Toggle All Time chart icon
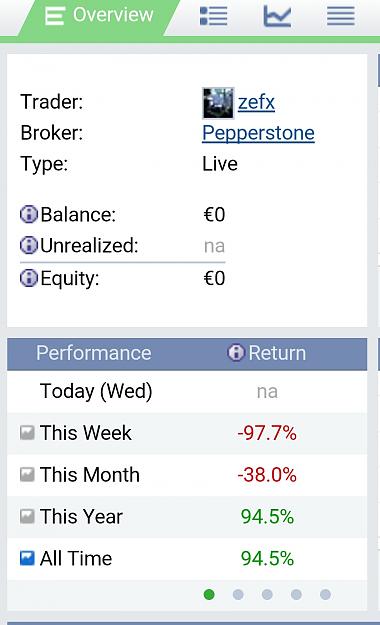The height and width of the screenshot is (625, 380). click(27, 558)
